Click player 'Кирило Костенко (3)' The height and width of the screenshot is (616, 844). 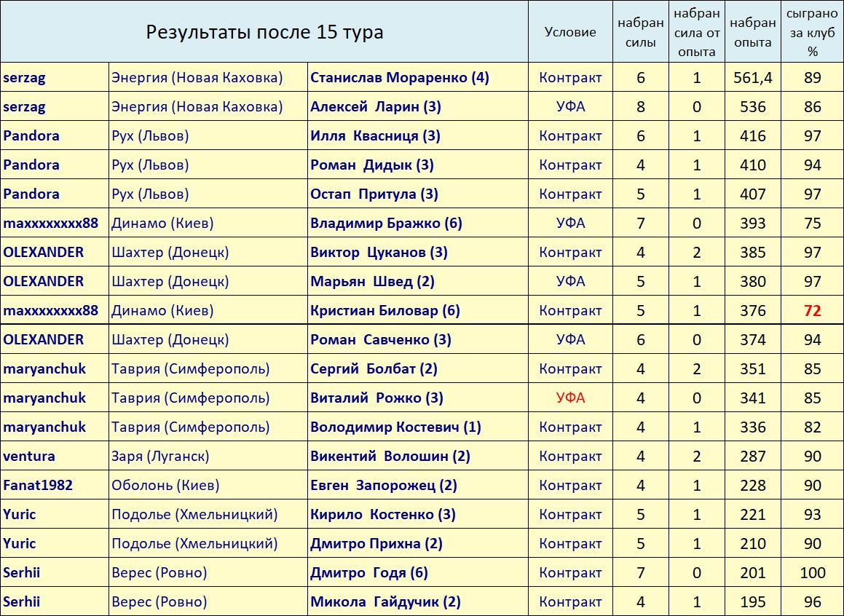[383, 514]
